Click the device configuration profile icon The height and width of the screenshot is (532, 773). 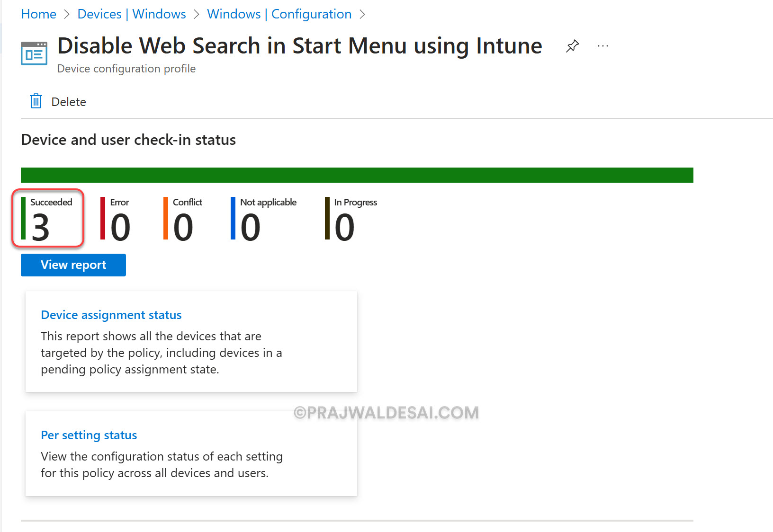click(34, 53)
